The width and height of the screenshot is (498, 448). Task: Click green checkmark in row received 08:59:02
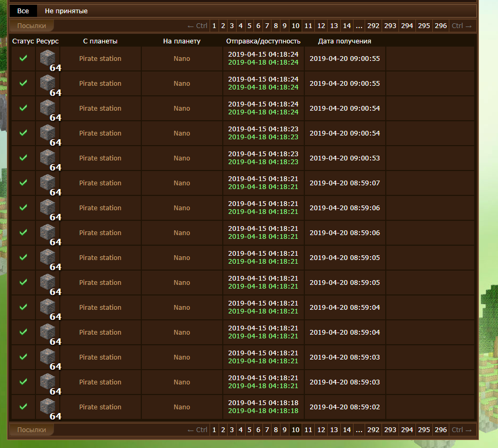(23, 407)
